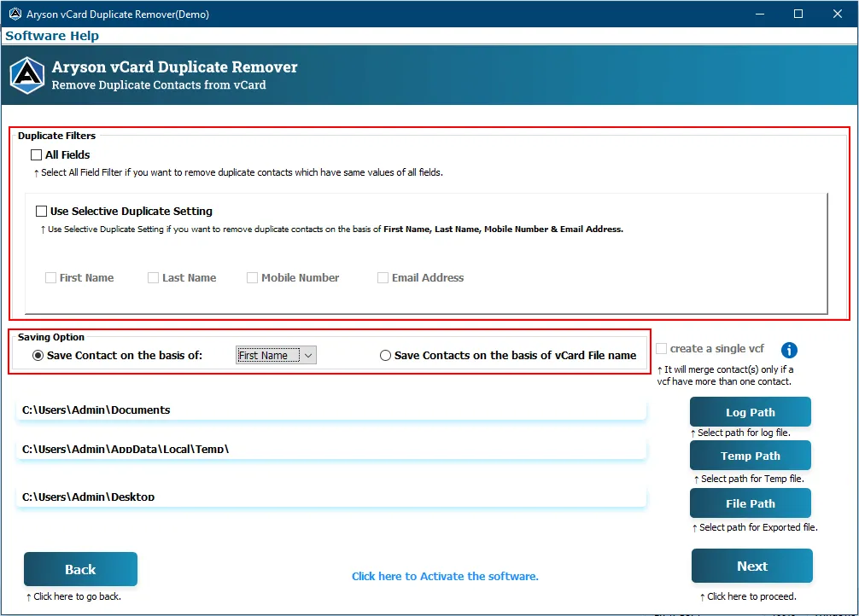Select Save Contacts on basis of vCard File name
This screenshot has height=616, width=859.
point(385,356)
